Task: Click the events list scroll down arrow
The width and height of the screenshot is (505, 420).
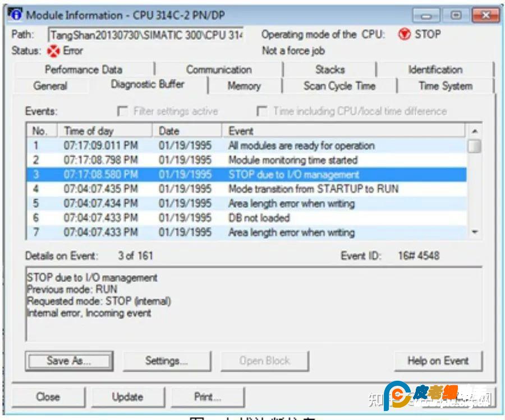Action: (474, 232)
